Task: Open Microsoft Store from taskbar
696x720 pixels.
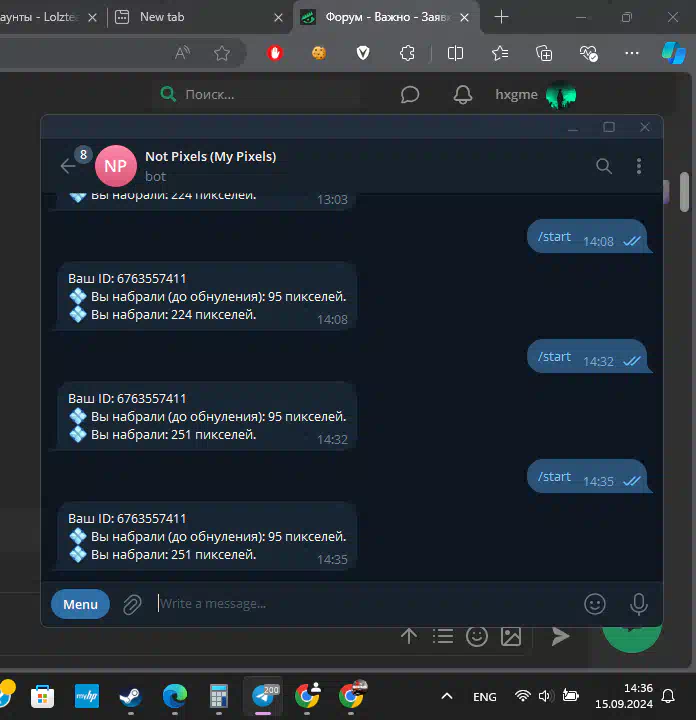Action: click(42, 697)
